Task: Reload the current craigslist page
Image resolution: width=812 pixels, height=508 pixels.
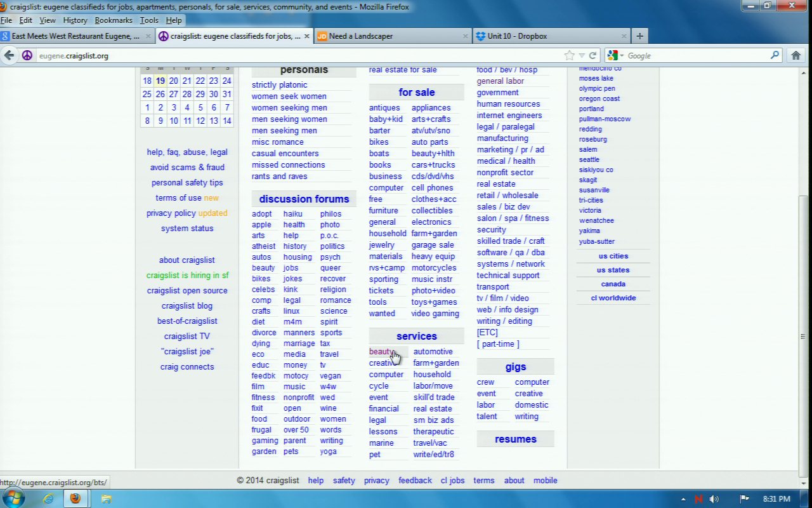Action: pyautogui.click(x=593, y=56)
